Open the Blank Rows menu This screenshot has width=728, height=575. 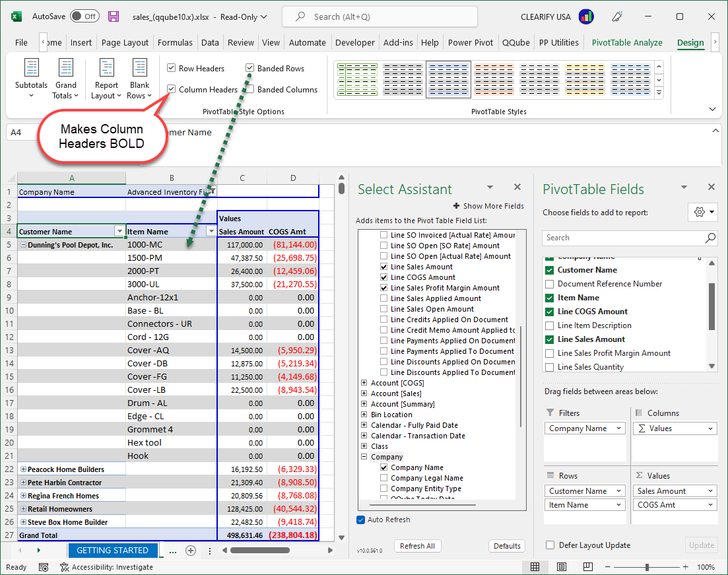pyautogui.click(x=140, y=79)
